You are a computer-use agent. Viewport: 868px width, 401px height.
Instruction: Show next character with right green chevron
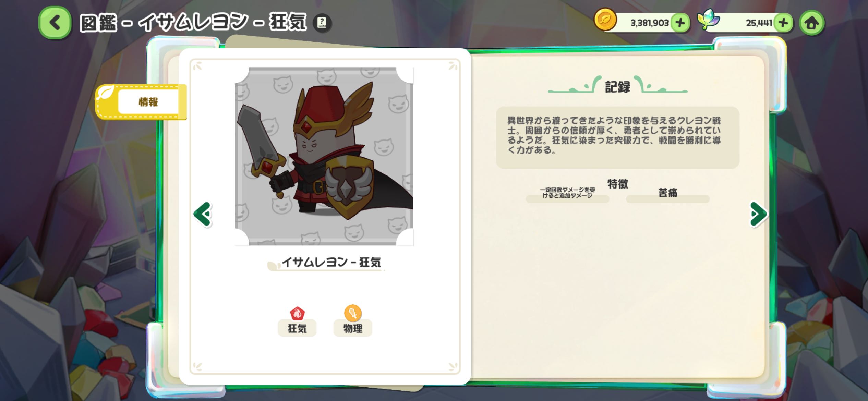(x=758, y=214)
